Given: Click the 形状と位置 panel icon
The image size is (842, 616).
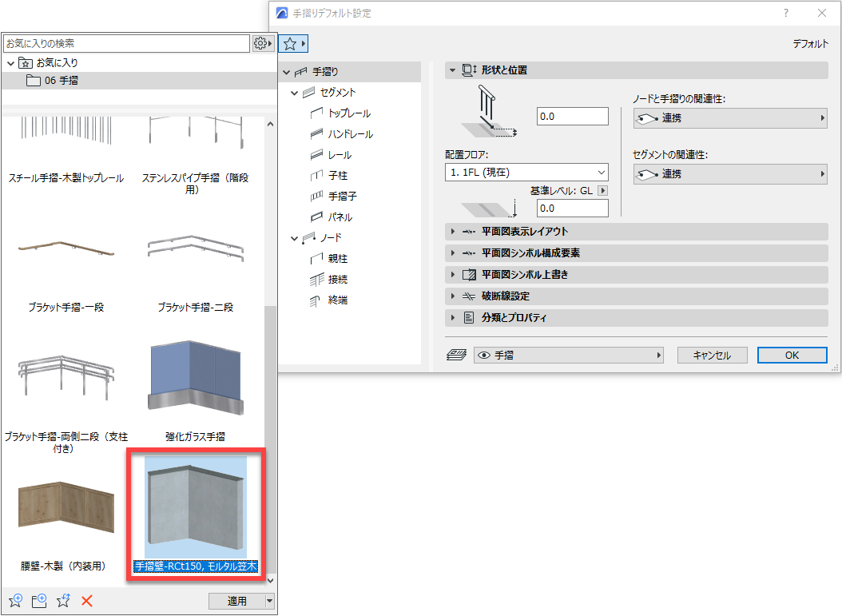Looking at the screenshot, I should [x=469, y=70].
